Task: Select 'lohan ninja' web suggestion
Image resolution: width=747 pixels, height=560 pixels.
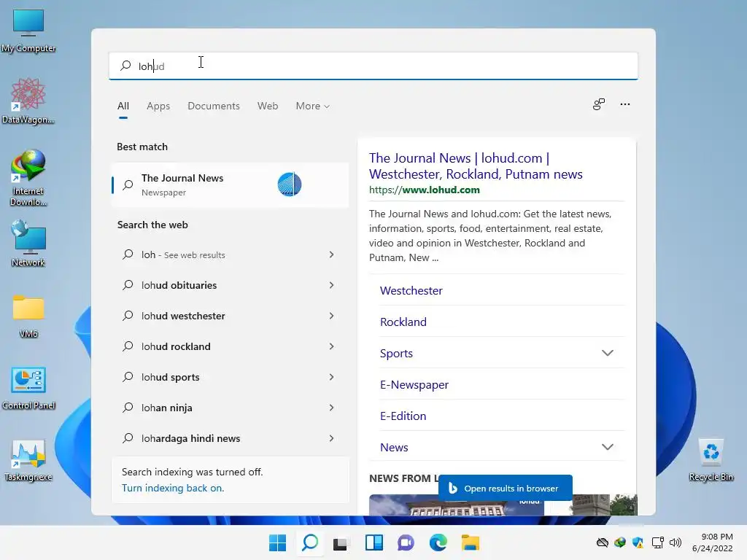Action: (x=230, y=408)
